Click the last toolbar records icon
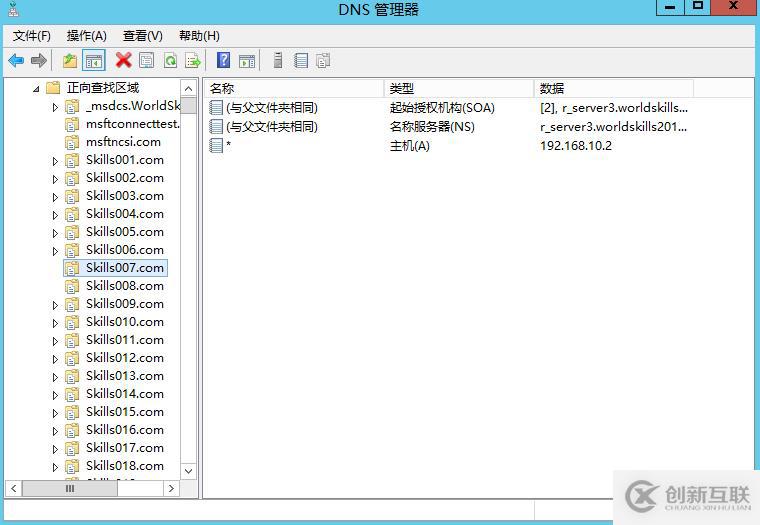 coord(323,61)
